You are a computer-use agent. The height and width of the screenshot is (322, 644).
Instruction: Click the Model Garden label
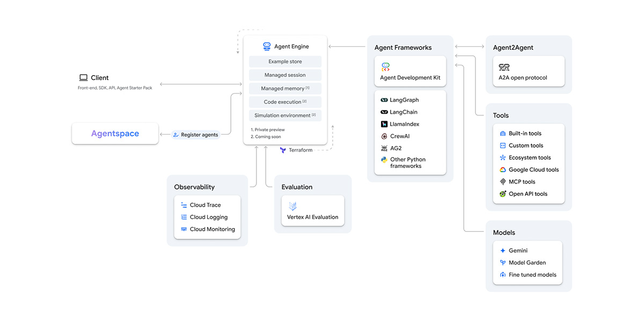coord(528,262)
